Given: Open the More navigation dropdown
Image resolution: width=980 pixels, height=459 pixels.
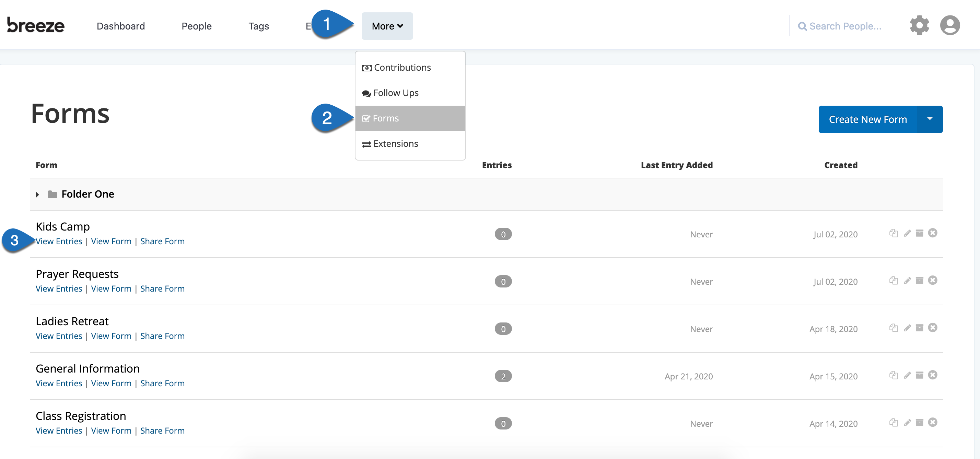Looking at the screenshot, I should 387,26.
